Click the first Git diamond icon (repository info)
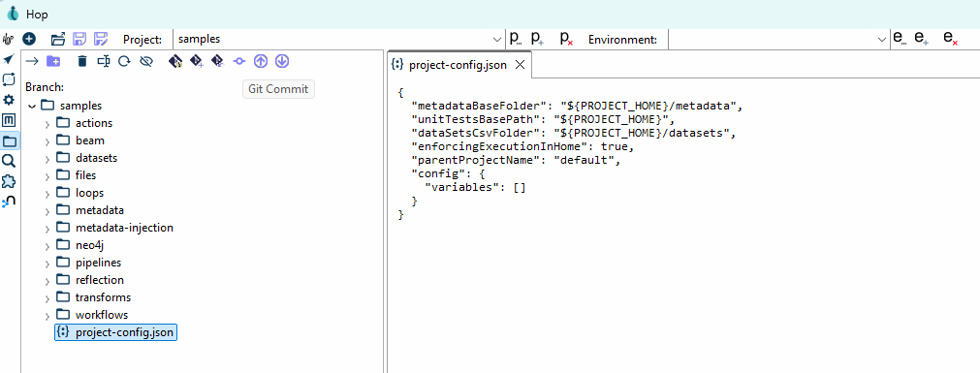The width and height of the screenshot is (980, 373). coord(175,61)
